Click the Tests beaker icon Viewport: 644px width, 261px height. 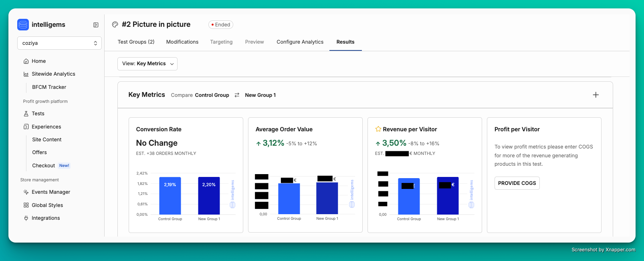click(26, 114)
